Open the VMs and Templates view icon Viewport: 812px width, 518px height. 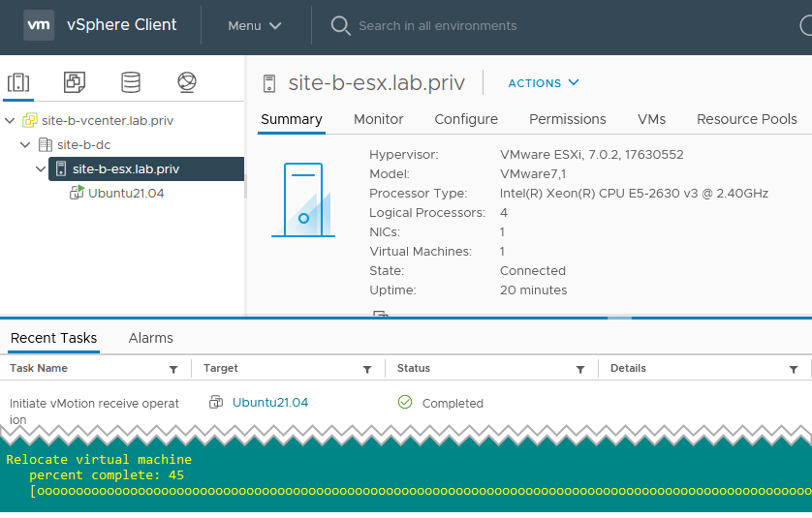75,82
